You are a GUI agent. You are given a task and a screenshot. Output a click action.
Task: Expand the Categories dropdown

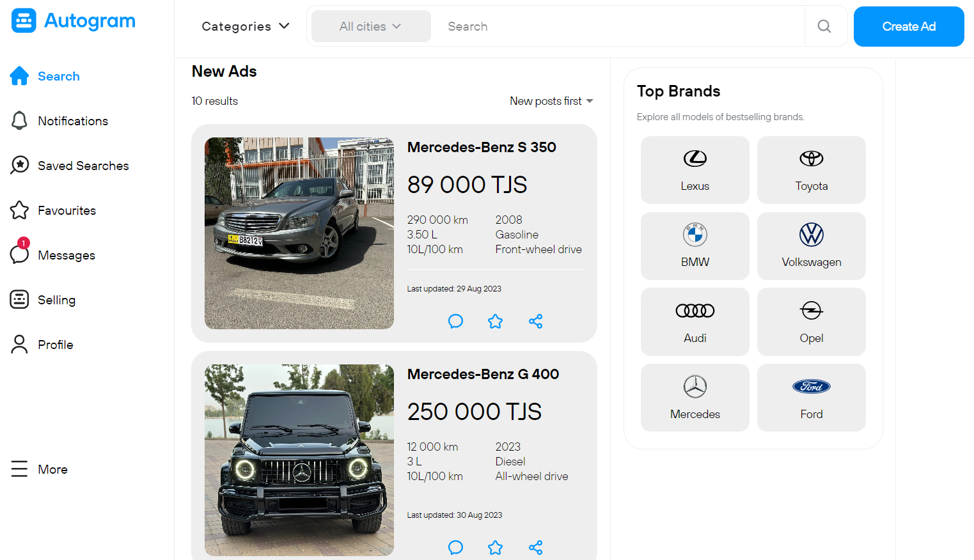[246, 26]
